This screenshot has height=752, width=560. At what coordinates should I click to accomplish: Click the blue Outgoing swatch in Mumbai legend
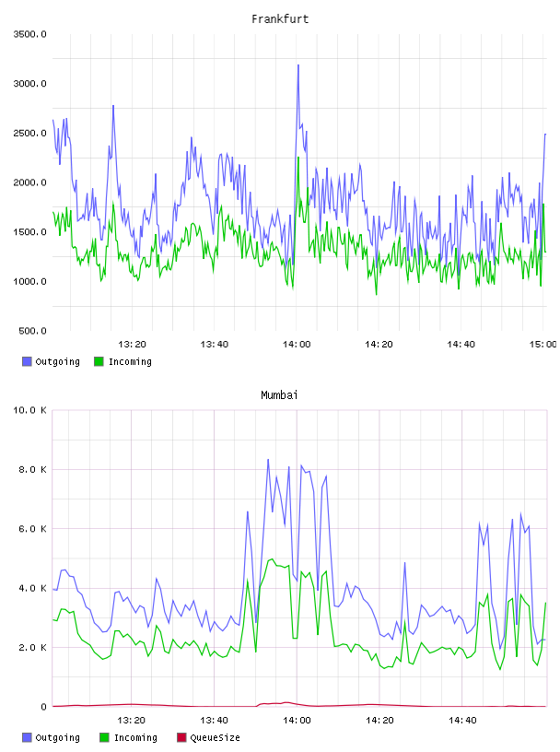pos(27,737)
